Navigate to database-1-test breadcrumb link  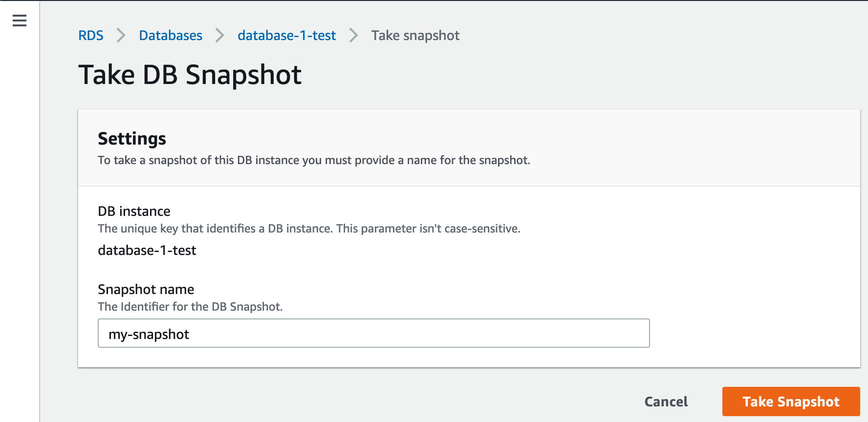coord(287,36)
